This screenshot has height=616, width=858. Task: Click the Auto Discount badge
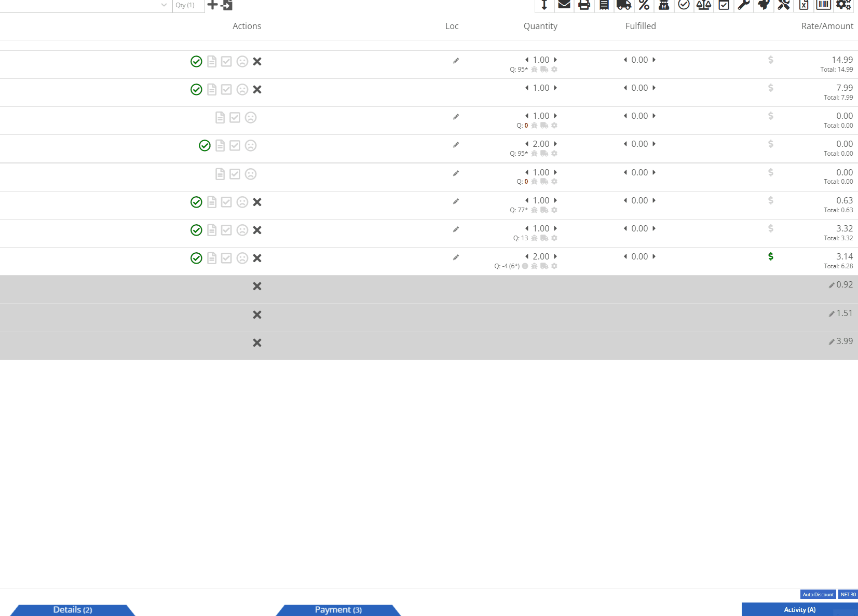point(818,594)
